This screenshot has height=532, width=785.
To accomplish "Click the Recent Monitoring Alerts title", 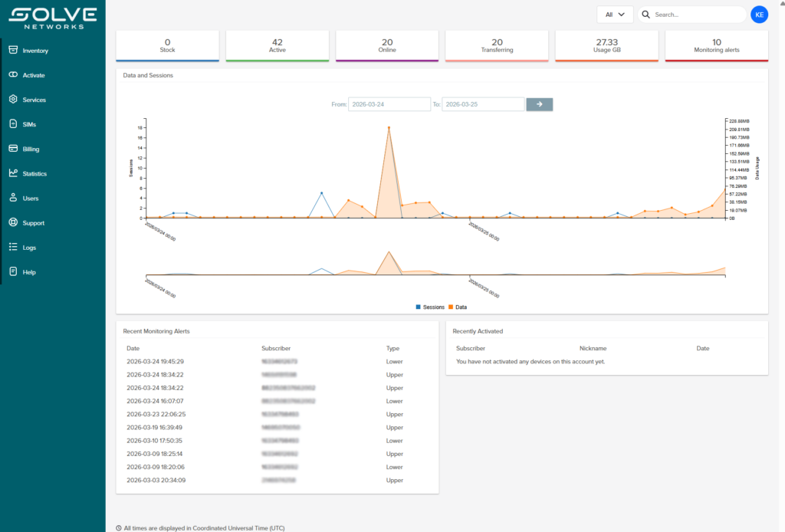I will [156, 331].
